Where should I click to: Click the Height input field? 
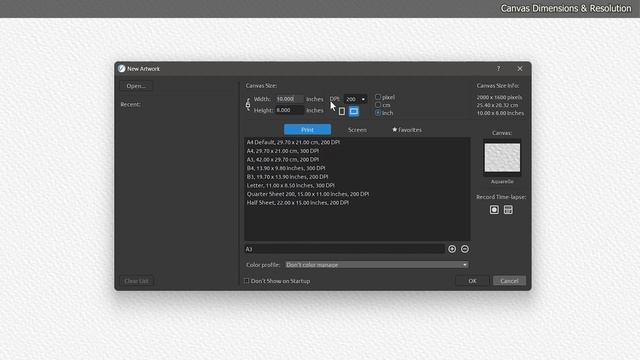289,110
